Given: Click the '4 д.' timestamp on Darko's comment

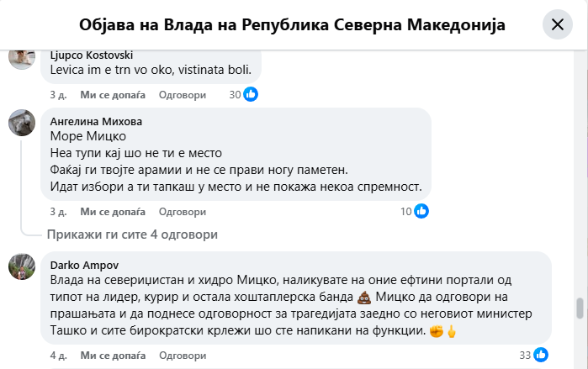Looking at the screenshot, I should tap(58, 355).
